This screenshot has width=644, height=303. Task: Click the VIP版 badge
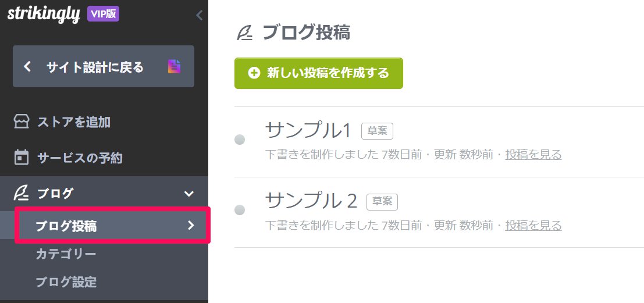(x=103, y=14)
